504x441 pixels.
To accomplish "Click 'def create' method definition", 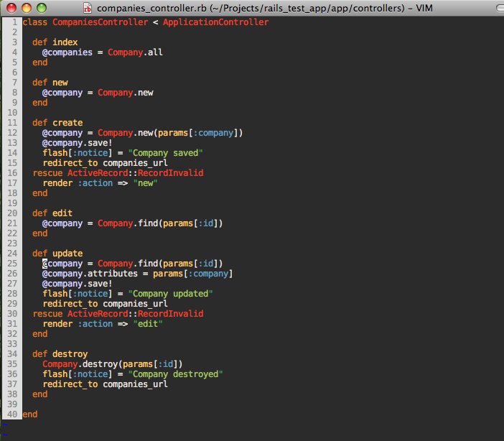I will point(57,123).
